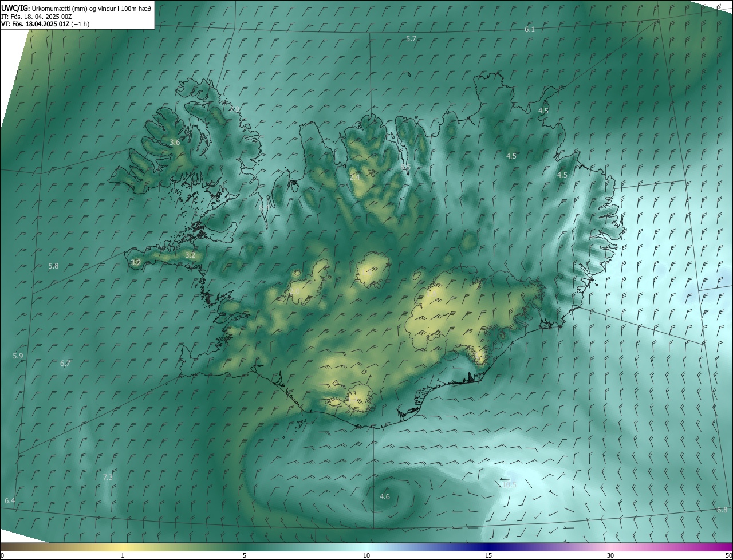Screen dimensions: 733x560
Task: Click the 5 tick on the color scale
Action: 245,555
